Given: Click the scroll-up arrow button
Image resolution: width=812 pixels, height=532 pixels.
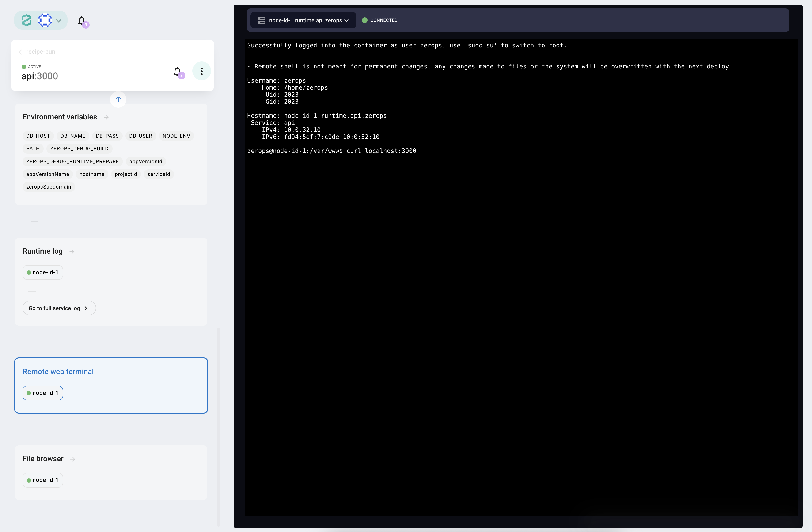Looking at the screenshot, I should point(118,99).
